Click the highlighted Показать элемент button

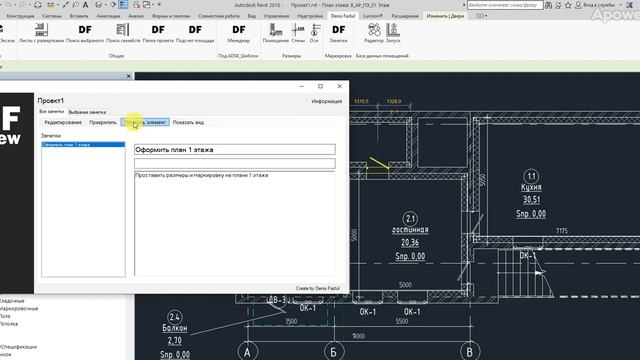point(145,122)
